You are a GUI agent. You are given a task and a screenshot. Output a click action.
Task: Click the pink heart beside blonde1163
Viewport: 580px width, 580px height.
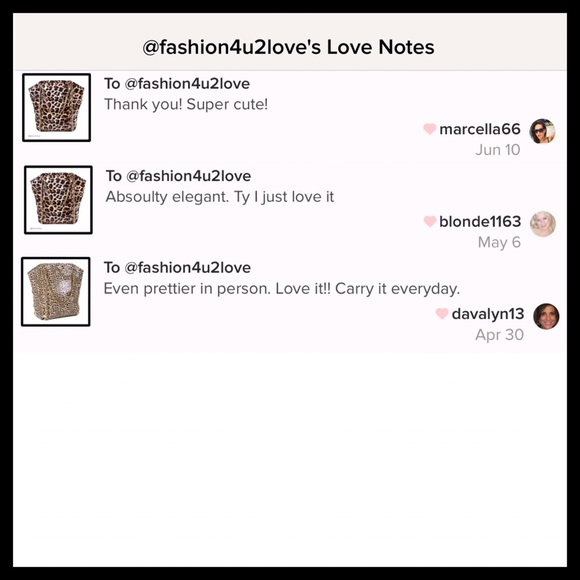(x=429, y=221)
